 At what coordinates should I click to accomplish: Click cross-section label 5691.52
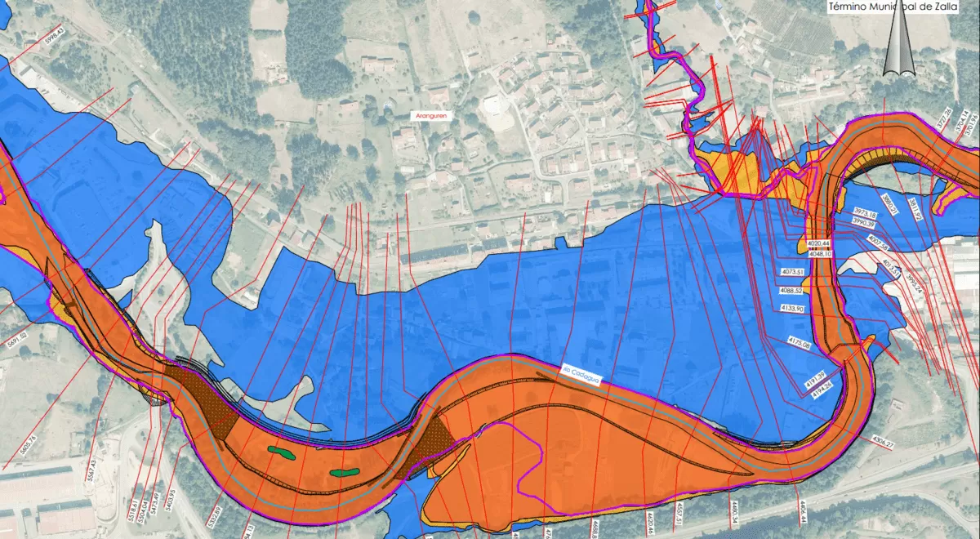[x=16, y=336]
